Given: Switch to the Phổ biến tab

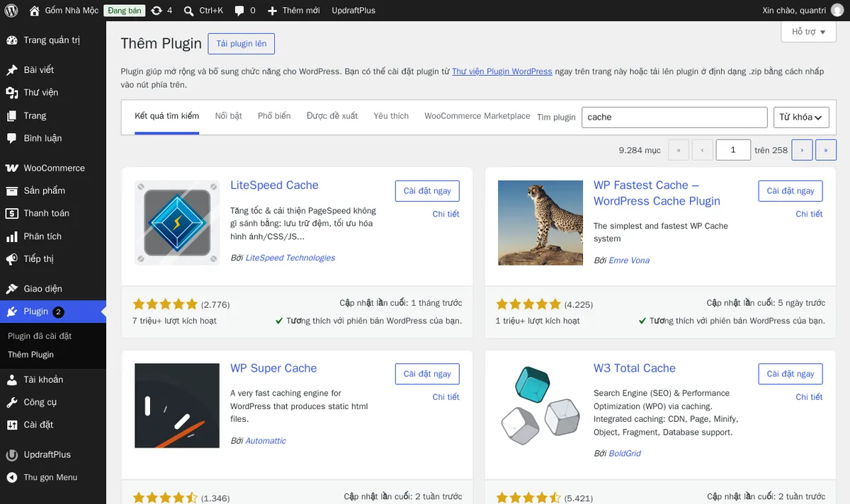Looking at the screenshot, I should tap(274, 116).
